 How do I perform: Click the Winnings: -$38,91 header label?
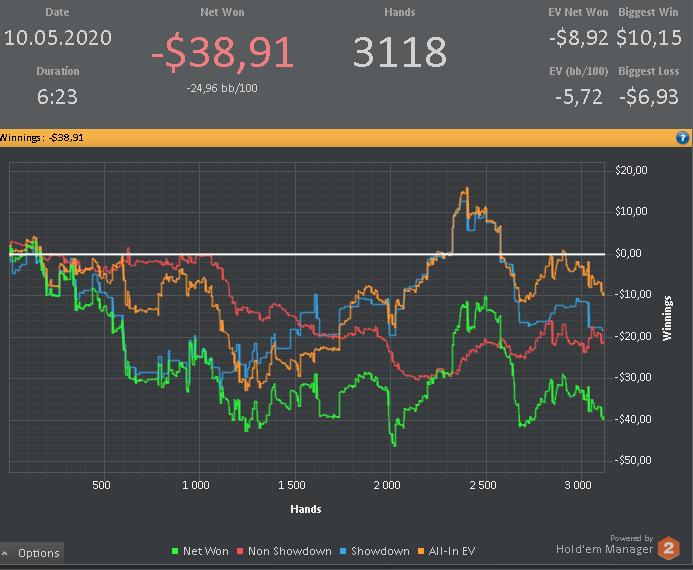point(42,137)
